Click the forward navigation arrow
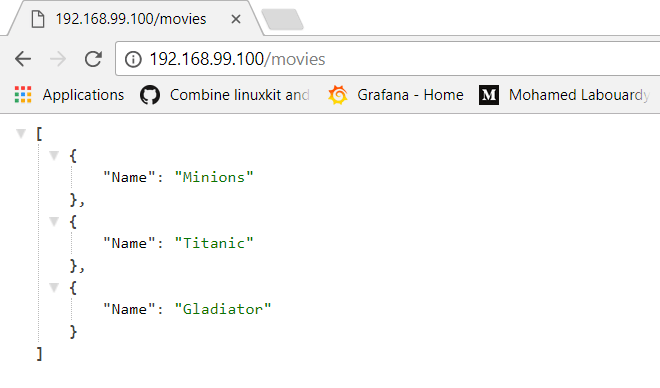This screenshot has height=388, width=660. pos(58,59)
